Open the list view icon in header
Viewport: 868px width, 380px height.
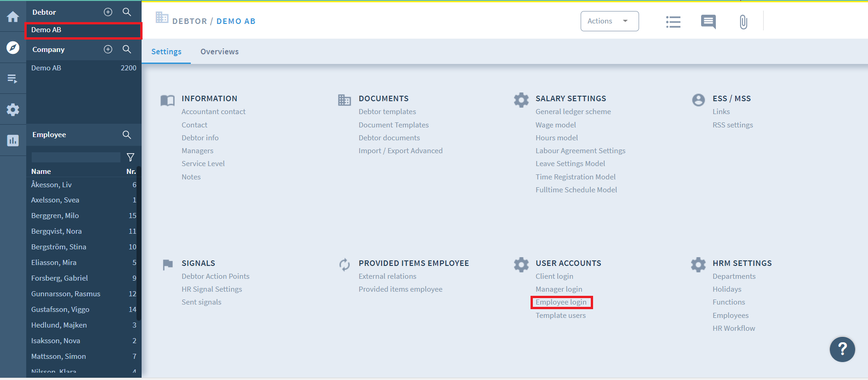point(673,22)
